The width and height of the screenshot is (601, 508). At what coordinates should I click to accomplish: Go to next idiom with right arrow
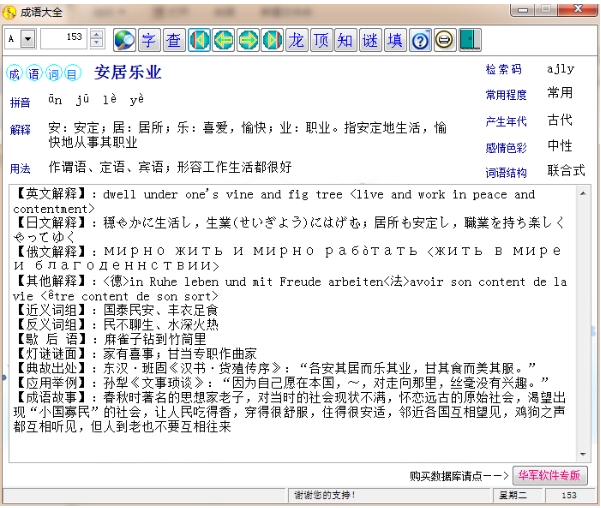(x=248, y=40)
